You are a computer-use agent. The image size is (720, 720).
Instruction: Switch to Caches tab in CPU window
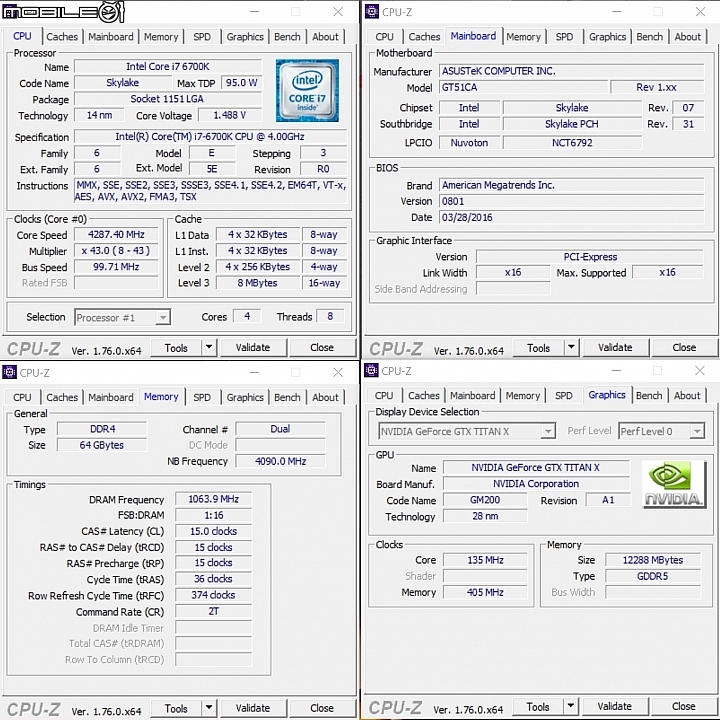coord(62,37)
